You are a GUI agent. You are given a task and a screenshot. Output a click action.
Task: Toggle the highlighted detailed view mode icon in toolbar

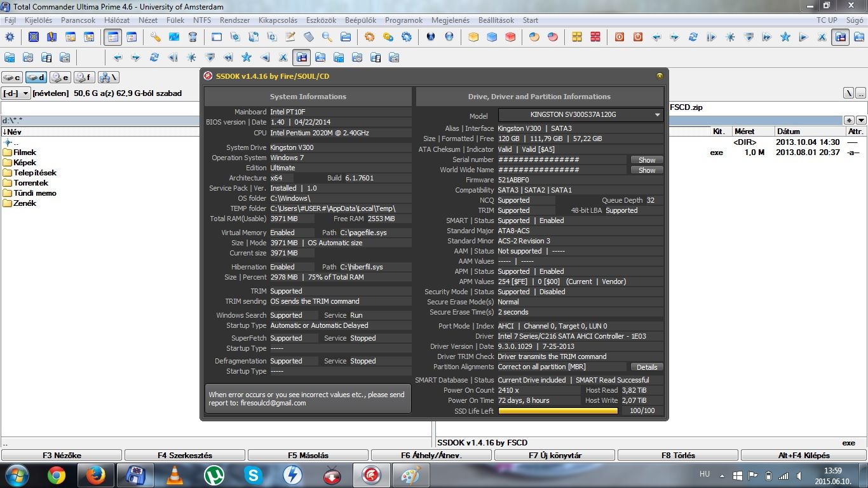pyautogui.click(x=113, y=37)
